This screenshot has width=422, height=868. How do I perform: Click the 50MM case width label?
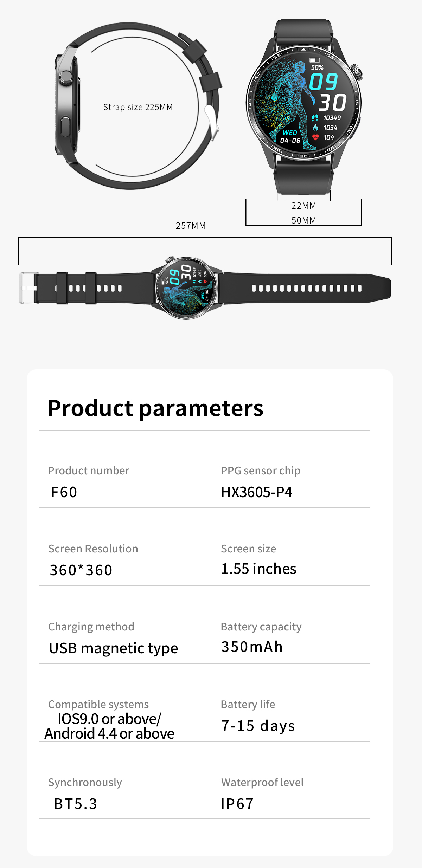click(x=303, y=220)
